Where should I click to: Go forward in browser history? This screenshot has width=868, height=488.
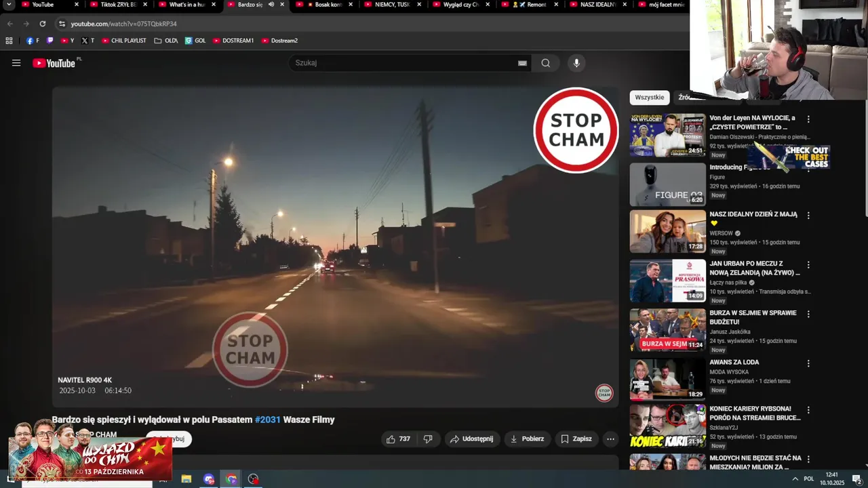26,24
